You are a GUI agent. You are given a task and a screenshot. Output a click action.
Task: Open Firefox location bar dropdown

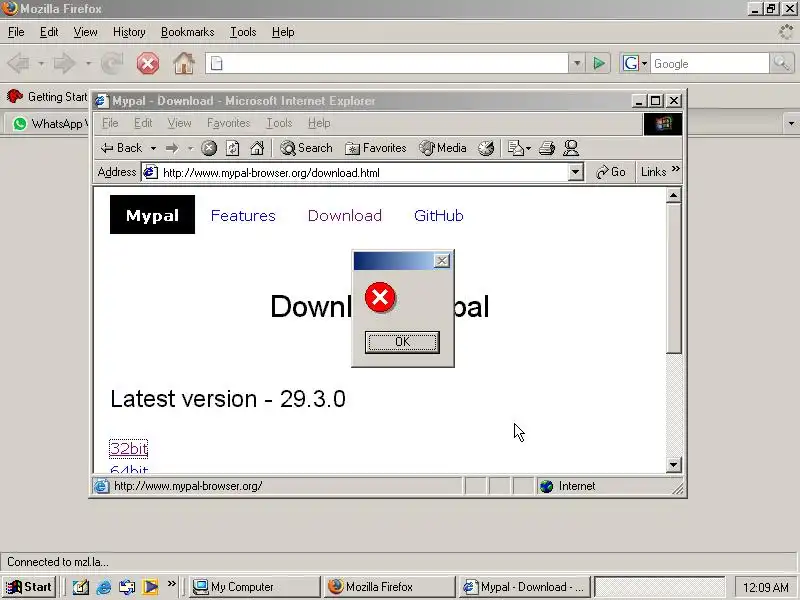click(577, 64)
